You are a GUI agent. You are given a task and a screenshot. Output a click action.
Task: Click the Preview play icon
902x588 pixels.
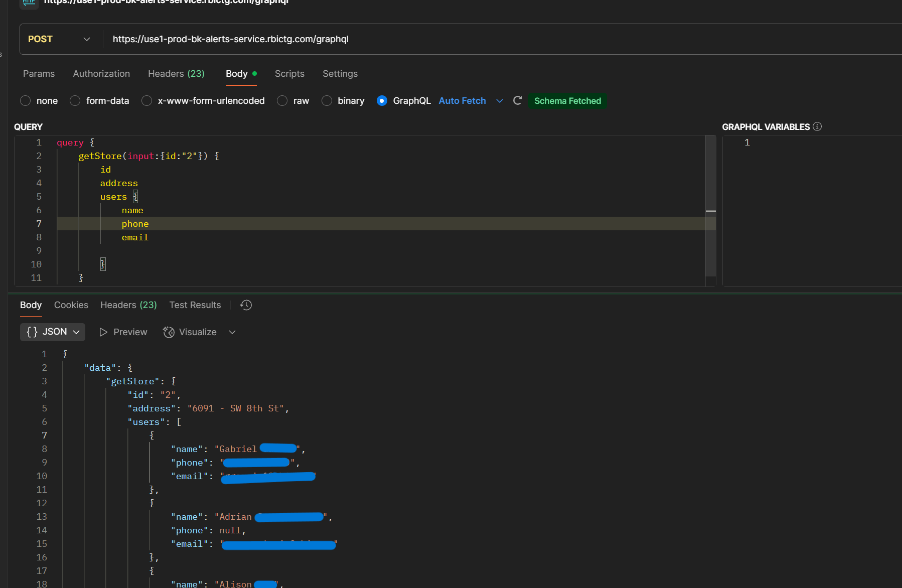[x=103, y=332]
